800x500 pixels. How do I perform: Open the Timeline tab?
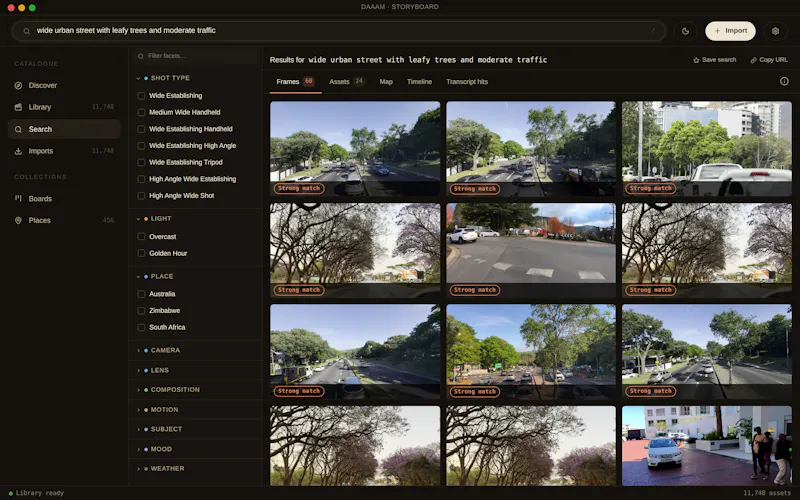pos(419,82)
